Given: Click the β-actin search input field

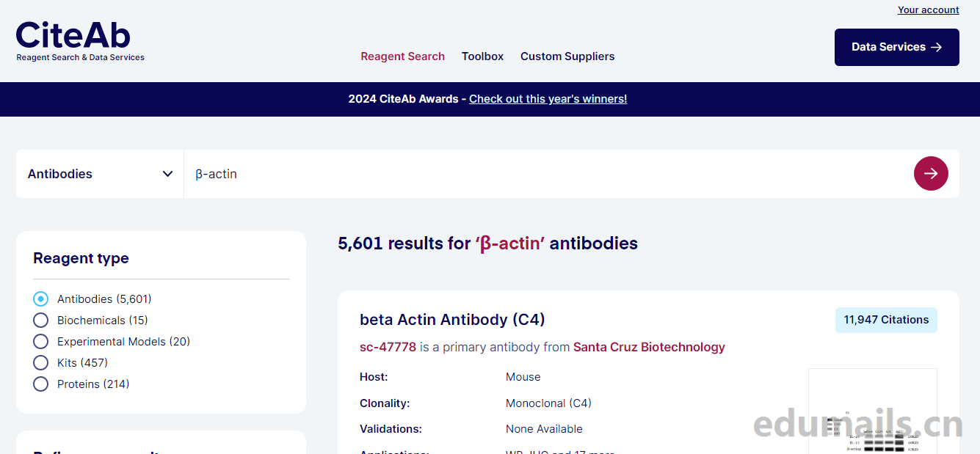Looking at the screenshot, I should pos(543,174).
